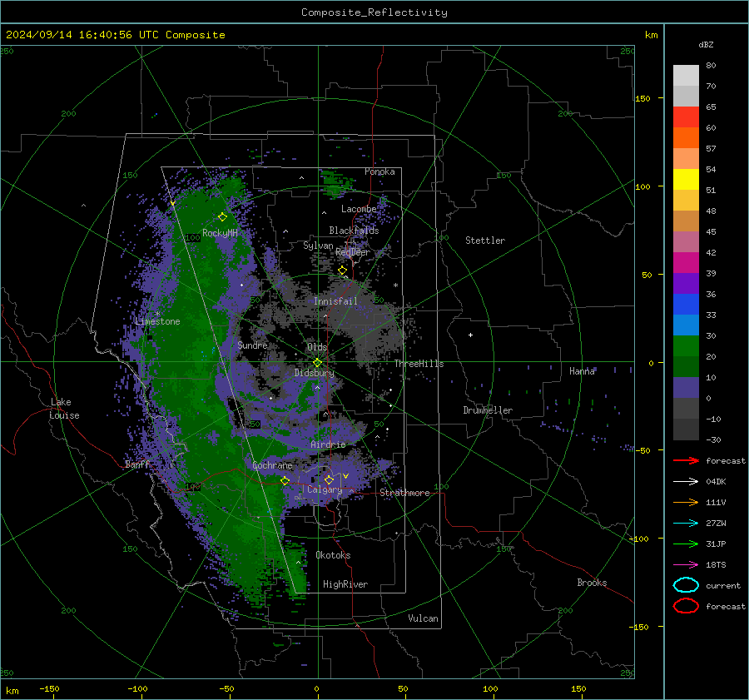Click the Limestone label
The image size is (749, 700).
[x=157, y=321]
